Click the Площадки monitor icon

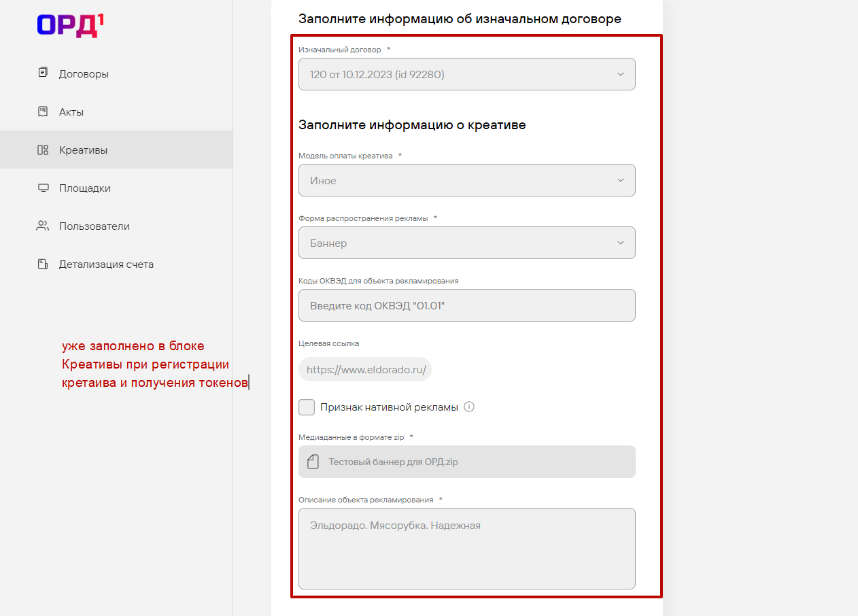(x=43, y=188)
